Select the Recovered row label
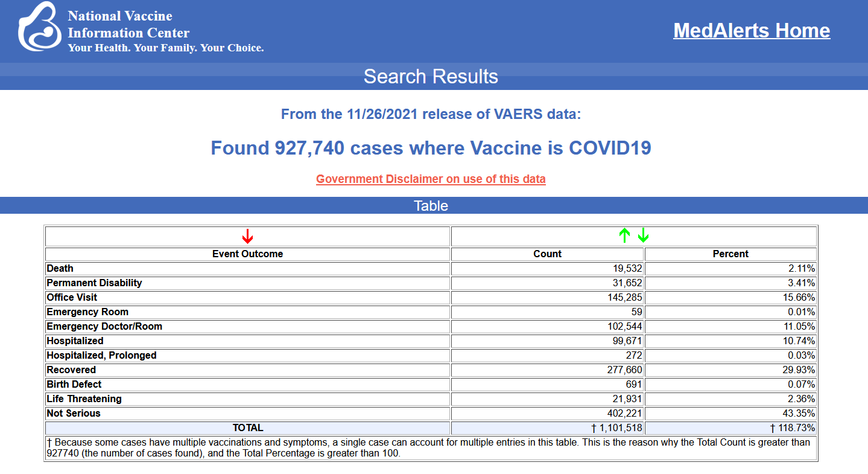The image size is (868, 474). [71, 370]
